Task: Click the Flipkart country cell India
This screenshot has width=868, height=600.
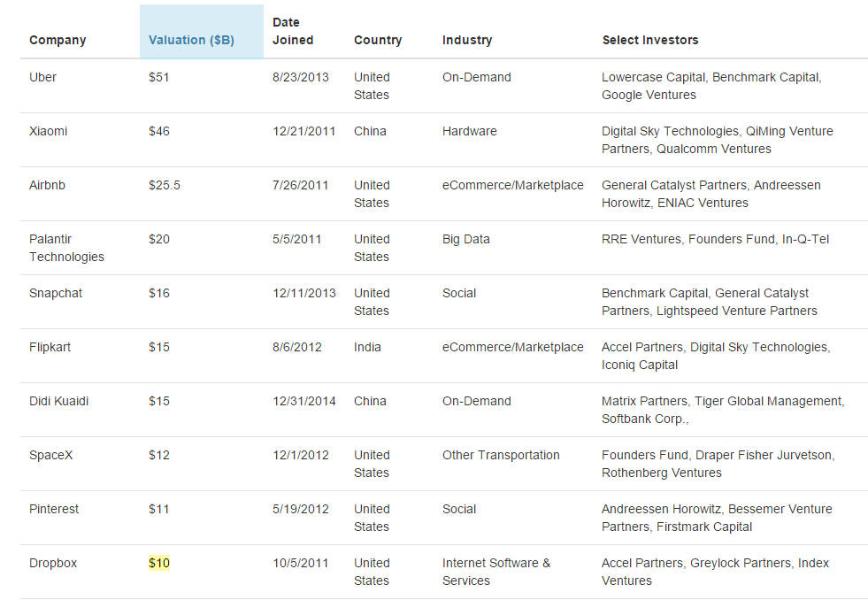Action: point(367,347)
